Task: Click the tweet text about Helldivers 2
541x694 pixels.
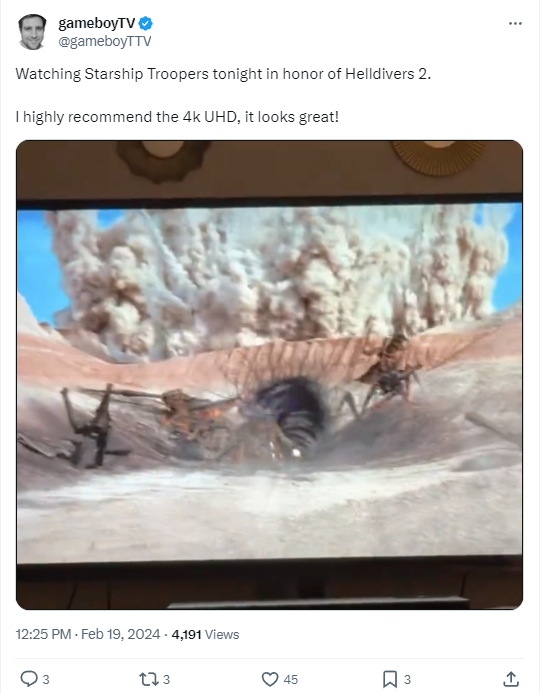Action: point(223,73)
